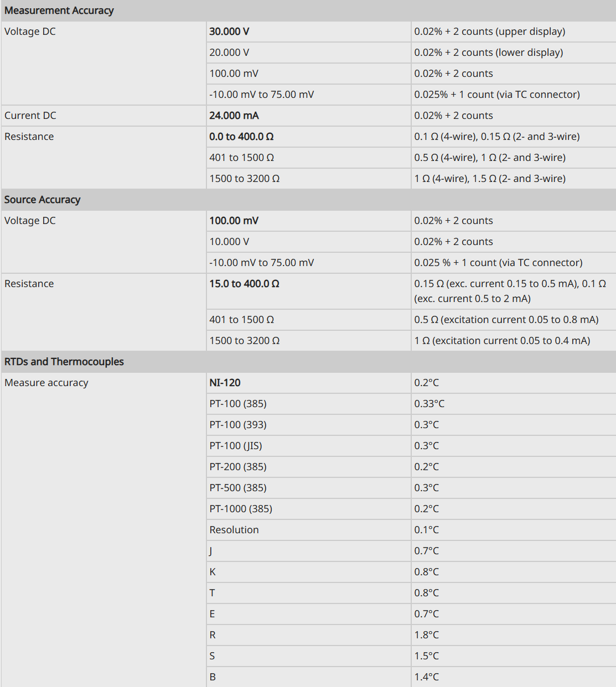Click the Current DC row label
Screen dimensions: 616x687
pyautogui.click(x=30, y=116)
